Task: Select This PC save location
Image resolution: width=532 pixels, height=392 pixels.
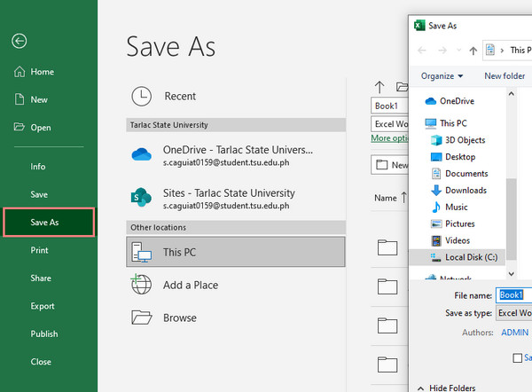Action: [x=236, y=252]
